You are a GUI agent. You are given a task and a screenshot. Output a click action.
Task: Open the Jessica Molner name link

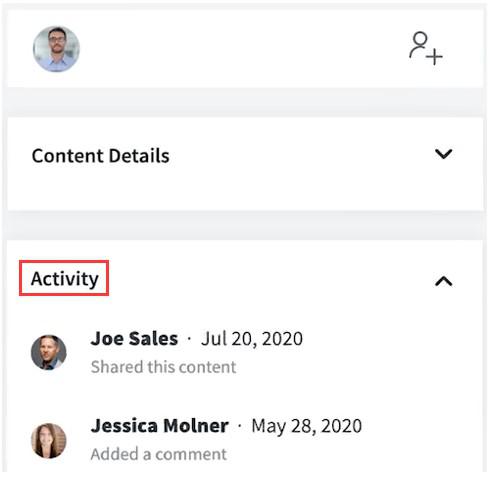click(160, 426)
